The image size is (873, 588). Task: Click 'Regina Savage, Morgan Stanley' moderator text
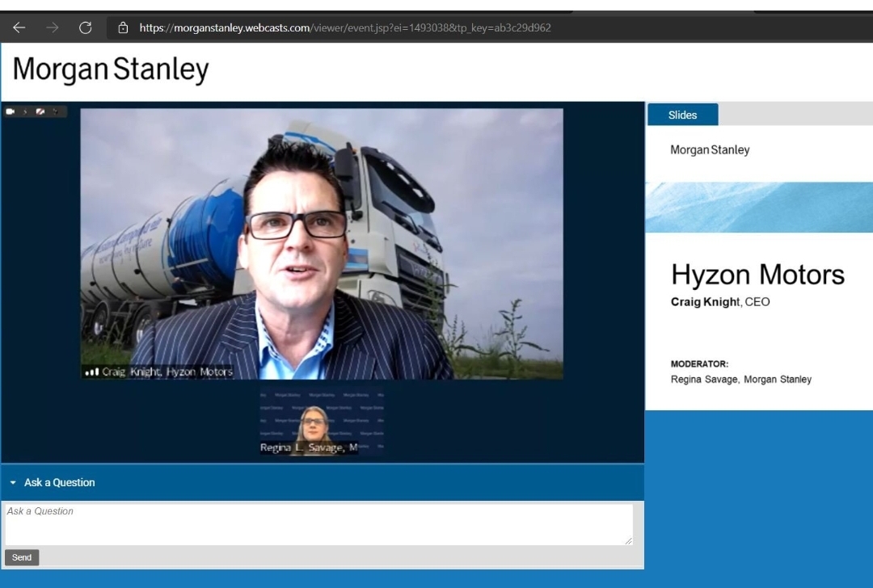740,380
